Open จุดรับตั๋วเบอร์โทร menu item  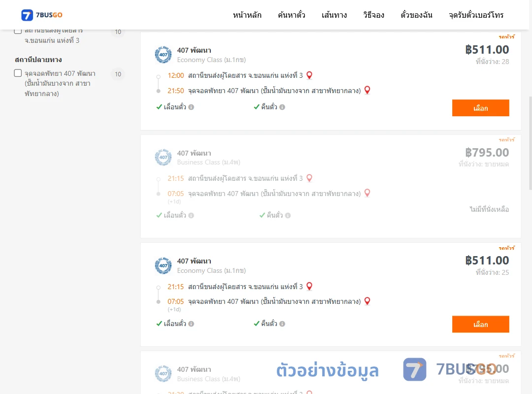click(476, 15)
